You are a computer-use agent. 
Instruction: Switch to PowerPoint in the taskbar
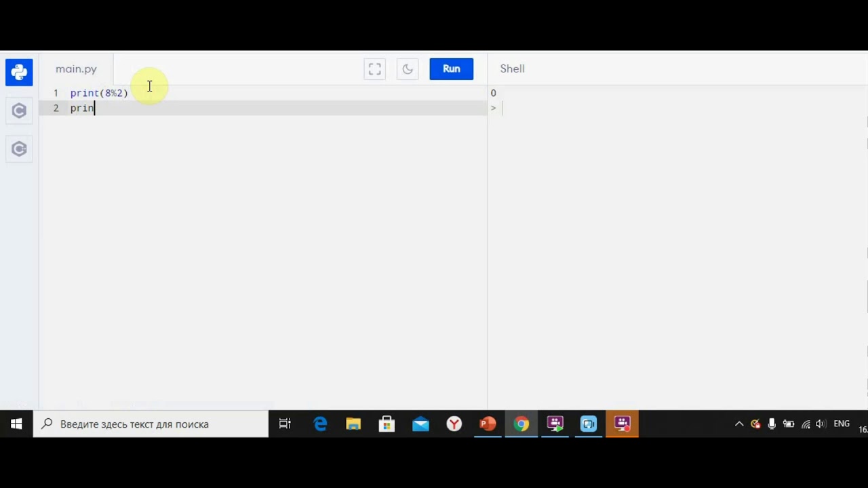[488, 424]
